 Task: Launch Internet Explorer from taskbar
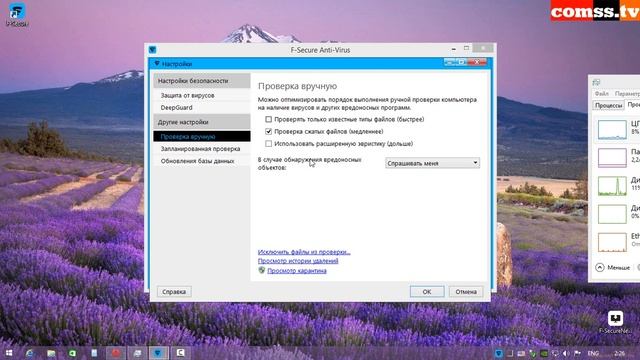point(29,353)
